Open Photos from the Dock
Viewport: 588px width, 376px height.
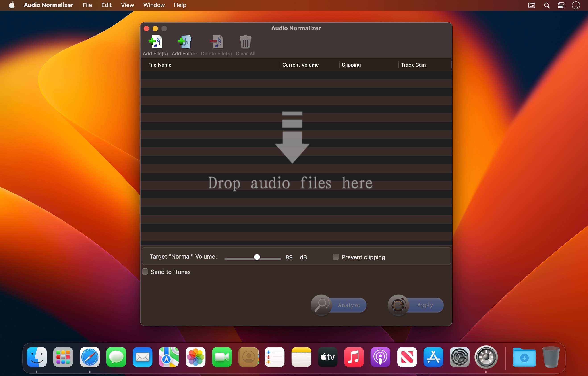pyautogui.click(x=195, y=357)
